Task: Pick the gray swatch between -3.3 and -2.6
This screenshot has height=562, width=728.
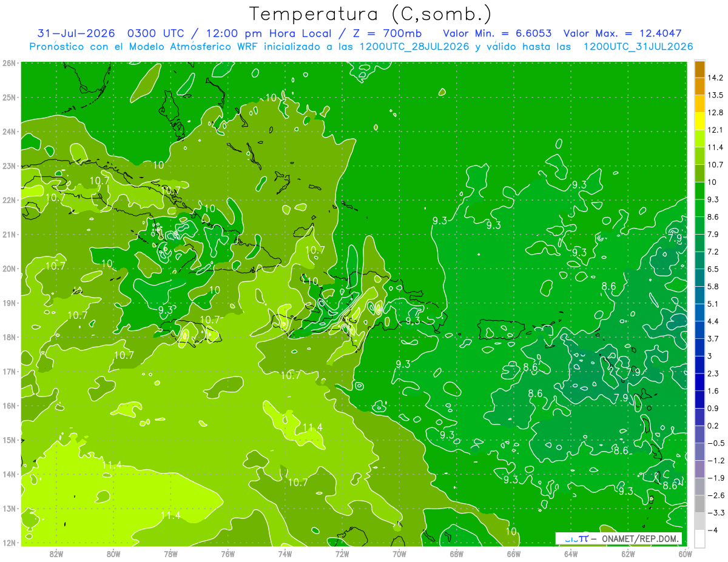Action: coord(699,504)
